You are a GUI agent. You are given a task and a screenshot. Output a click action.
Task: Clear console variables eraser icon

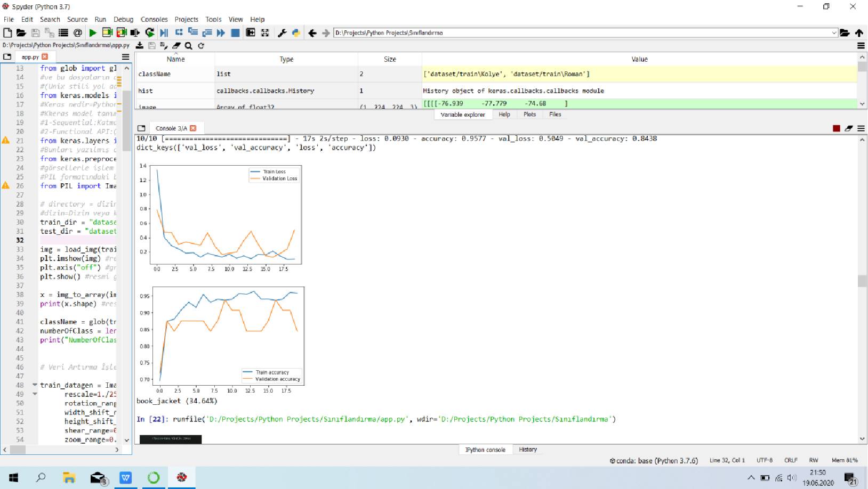[849, 128]
